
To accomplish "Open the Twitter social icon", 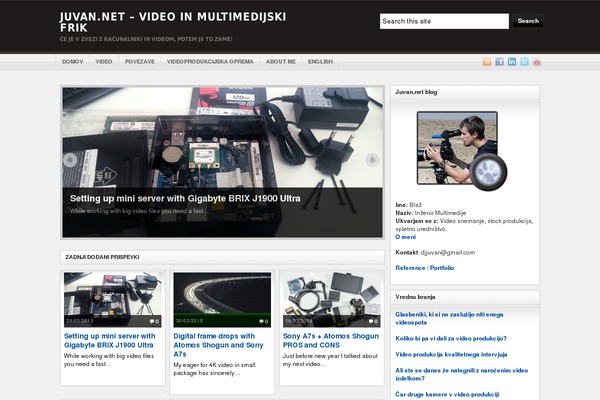I will pyautogui.click(x=525, y=62).
